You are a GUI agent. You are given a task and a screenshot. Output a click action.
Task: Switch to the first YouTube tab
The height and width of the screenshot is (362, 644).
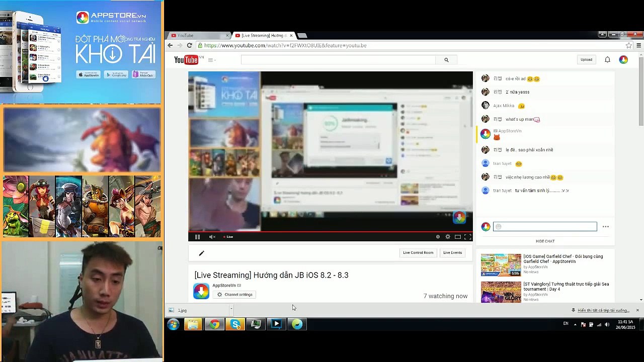(x=199, y=35)
